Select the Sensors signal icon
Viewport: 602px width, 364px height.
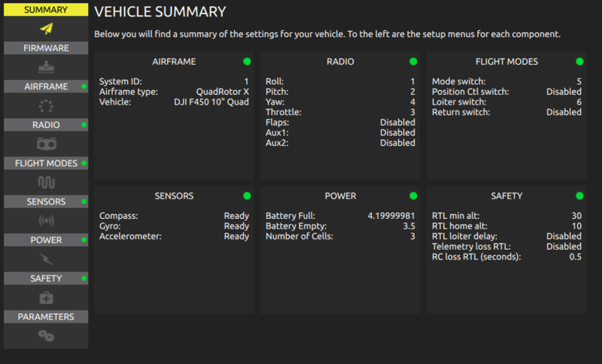click(x=46, y=221)
